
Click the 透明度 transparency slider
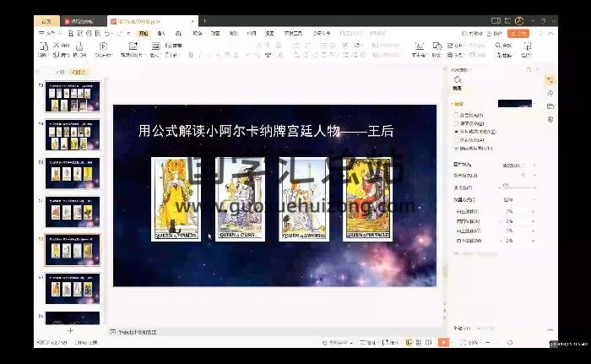coord(507,184)
